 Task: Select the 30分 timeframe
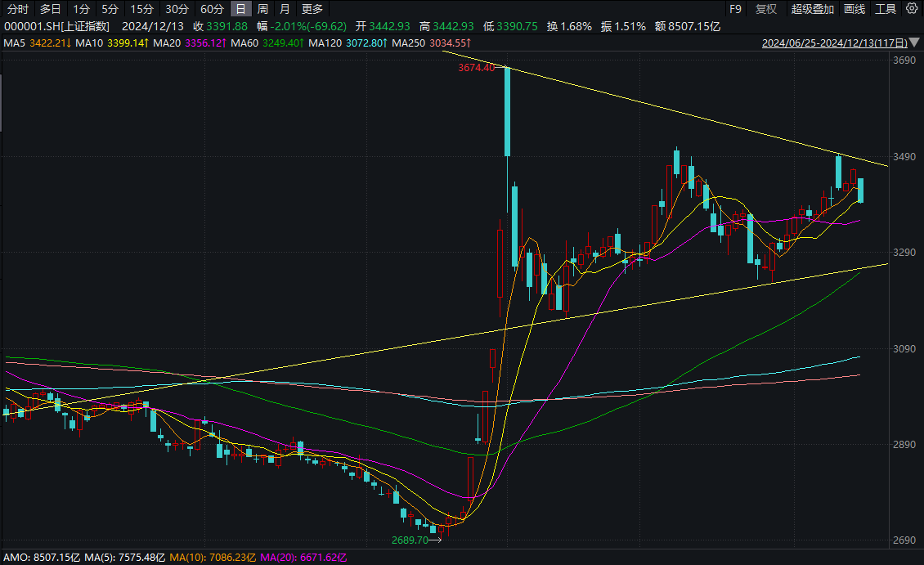[176, 10]
